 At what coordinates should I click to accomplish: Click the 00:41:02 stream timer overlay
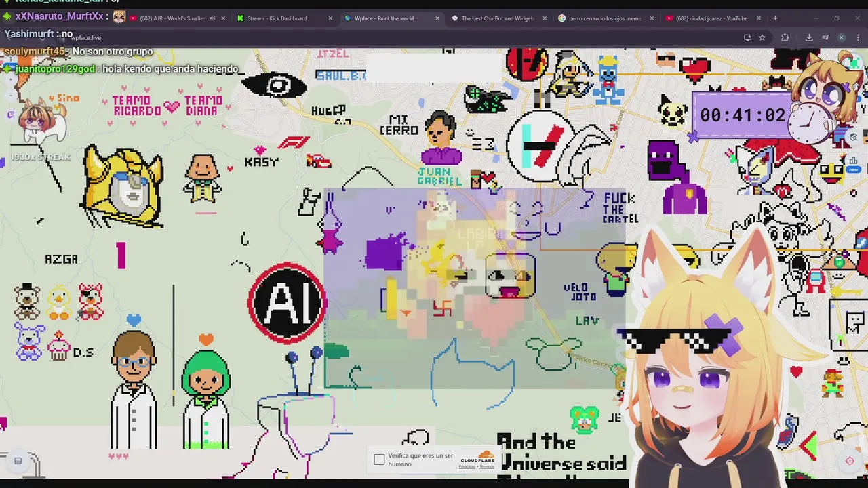pyautogui.click(x=742, y=115)
